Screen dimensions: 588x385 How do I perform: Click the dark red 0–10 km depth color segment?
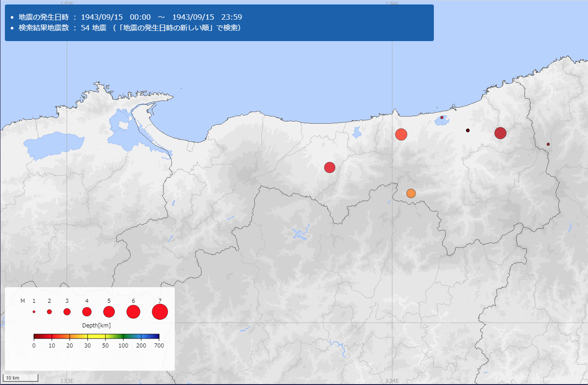click(x=43, y=336)
